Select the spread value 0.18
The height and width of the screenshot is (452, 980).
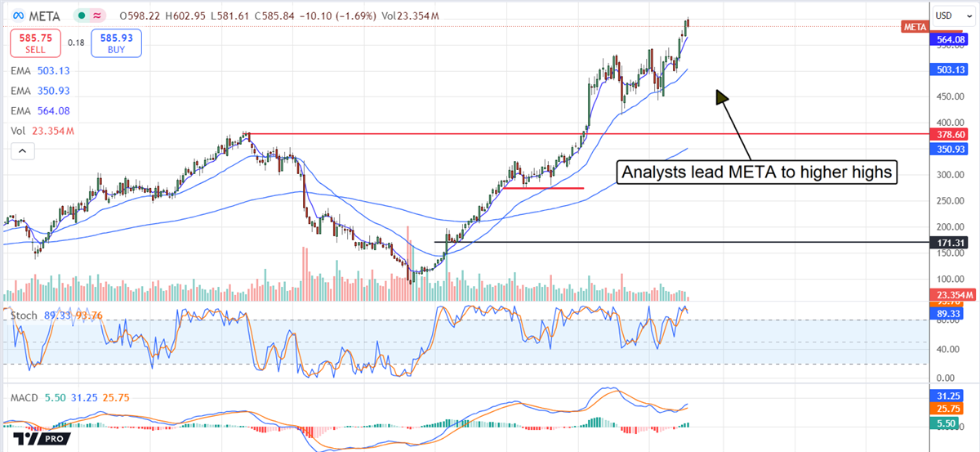75,43
